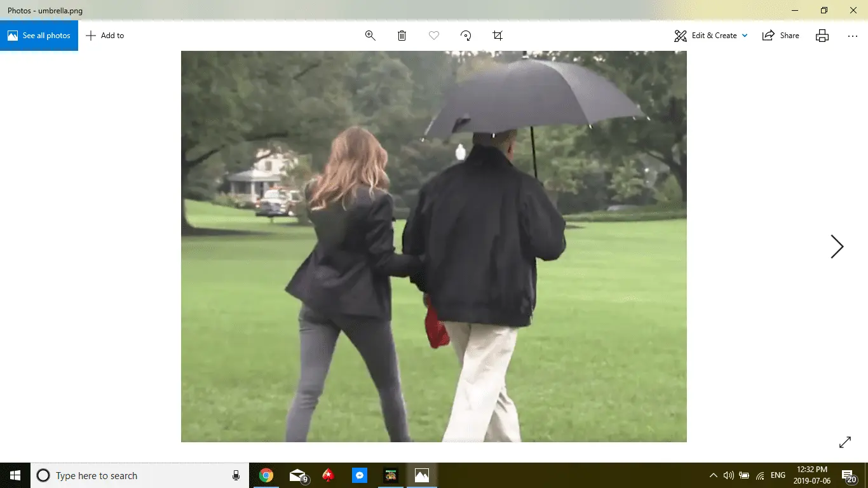Click the zoom magnifier icon
The width and height of the screenshot is (868, 488).
click(370, 36)
